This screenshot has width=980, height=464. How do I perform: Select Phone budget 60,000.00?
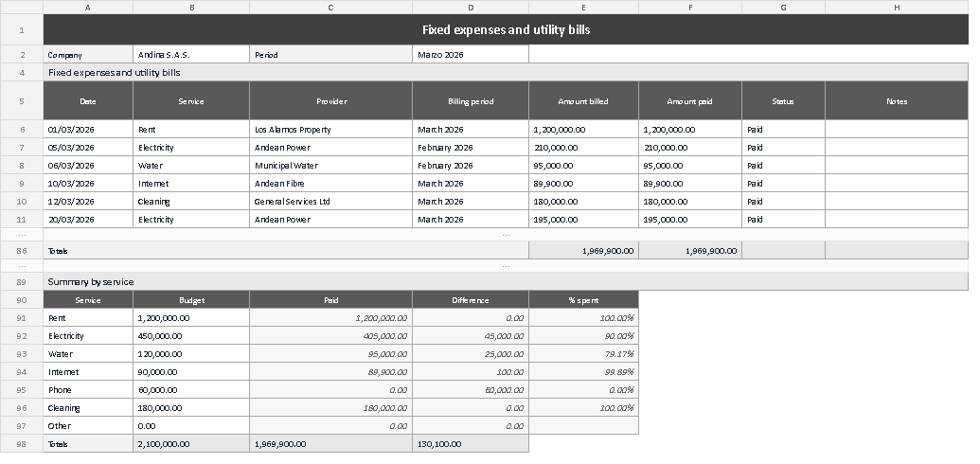pyautogui.click(x=191, y=389)
